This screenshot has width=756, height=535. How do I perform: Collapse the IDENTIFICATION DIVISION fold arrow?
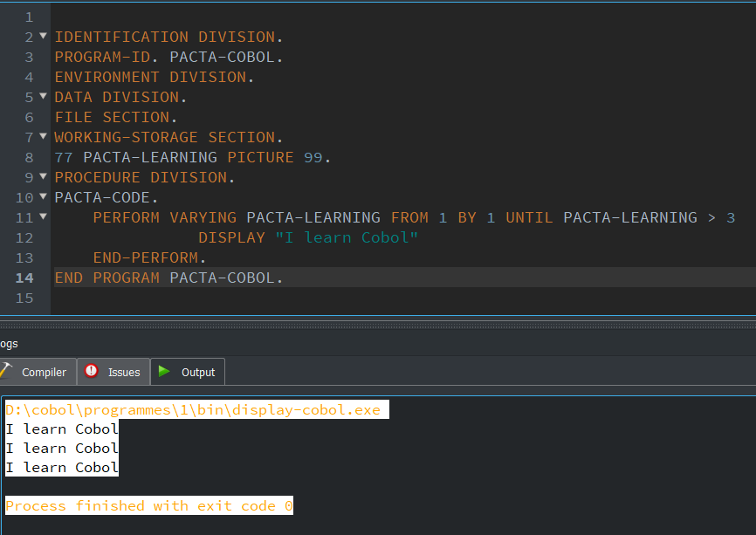coord(43,36)
